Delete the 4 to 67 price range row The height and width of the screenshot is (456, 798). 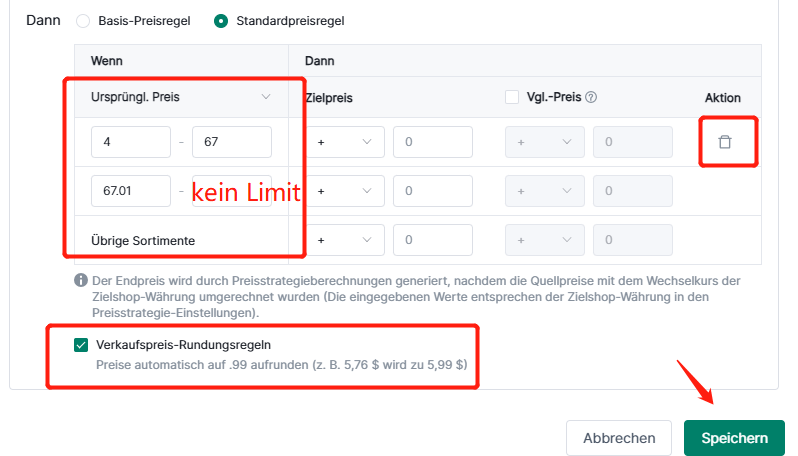[725, 142]
